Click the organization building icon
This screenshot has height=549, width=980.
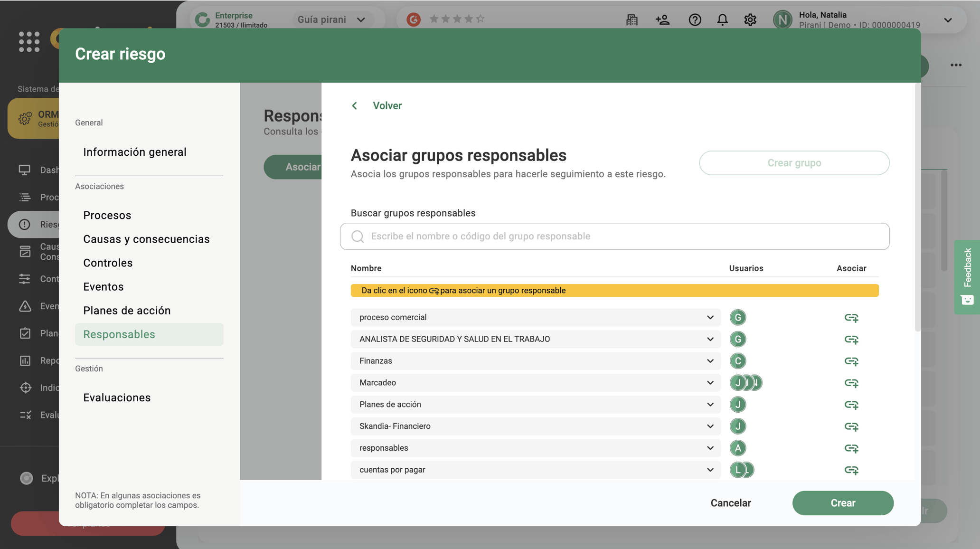click(632, 19)
